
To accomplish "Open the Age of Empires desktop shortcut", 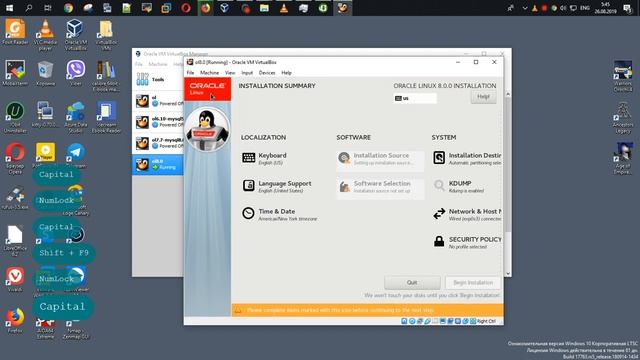I will [623, 158].
